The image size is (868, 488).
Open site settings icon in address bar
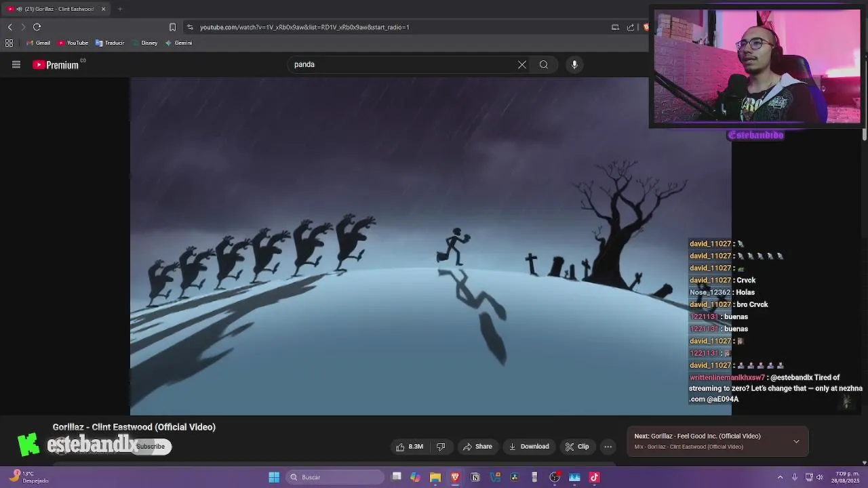[x=190, y=27]
